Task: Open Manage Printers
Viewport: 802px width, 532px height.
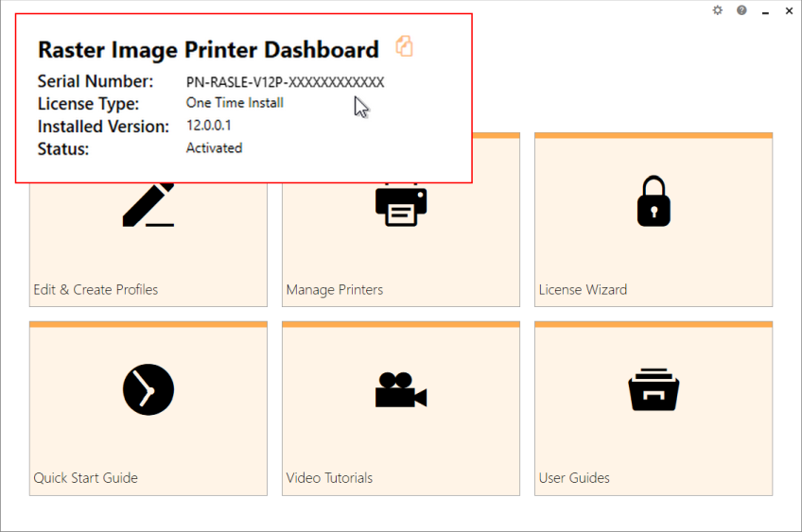Action: 401,245
